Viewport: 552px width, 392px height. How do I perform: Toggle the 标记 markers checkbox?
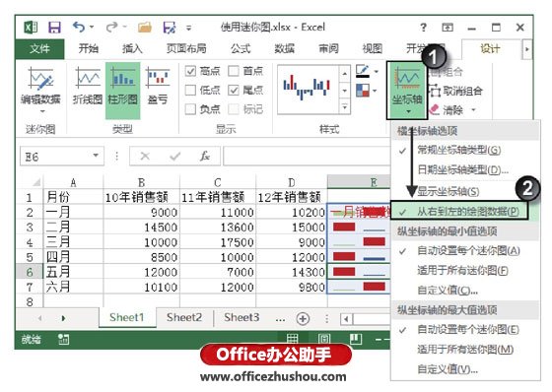click(x=234, y=109)
